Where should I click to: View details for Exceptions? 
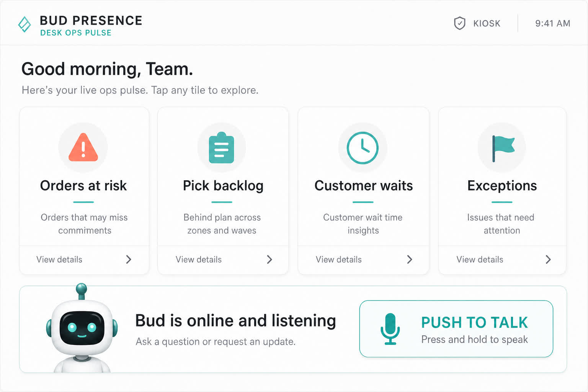pyautogui.click(x=480, y=260)
